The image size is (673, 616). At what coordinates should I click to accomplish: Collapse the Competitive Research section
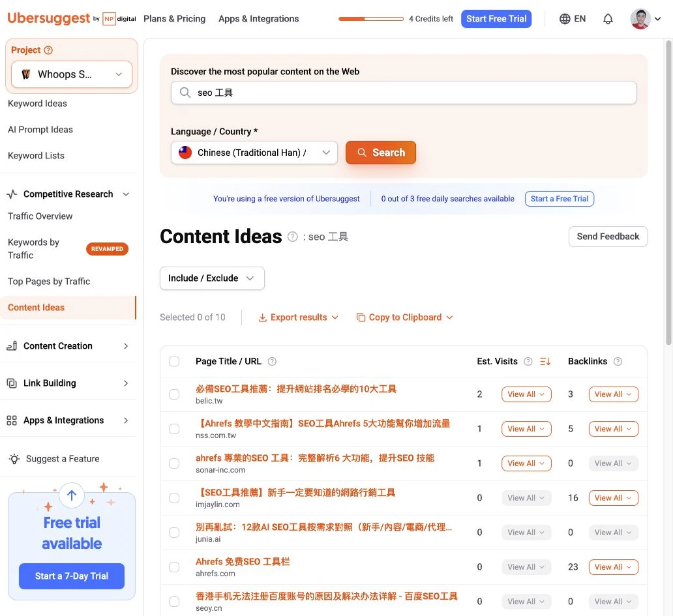click(126, 194)
